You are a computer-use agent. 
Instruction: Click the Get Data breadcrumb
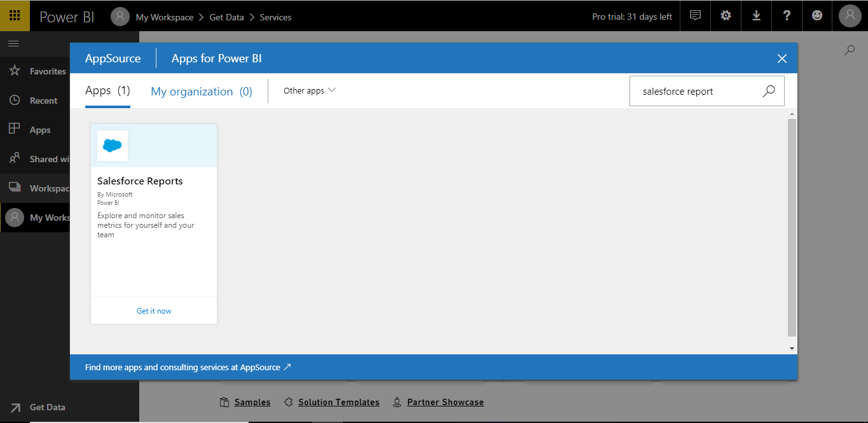(x=226, y=17)
